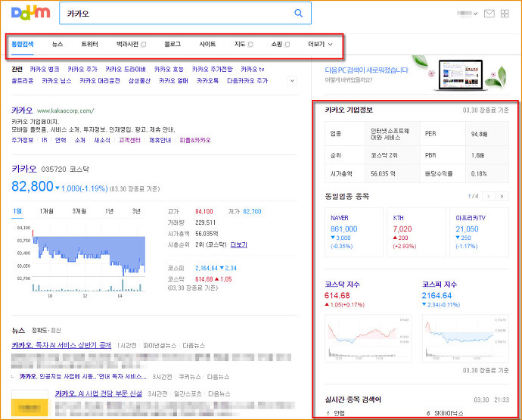The height and width of the screenshot is (420, 522).
Task: Click related search 카카오 뱅크
Action: point(45,70)
